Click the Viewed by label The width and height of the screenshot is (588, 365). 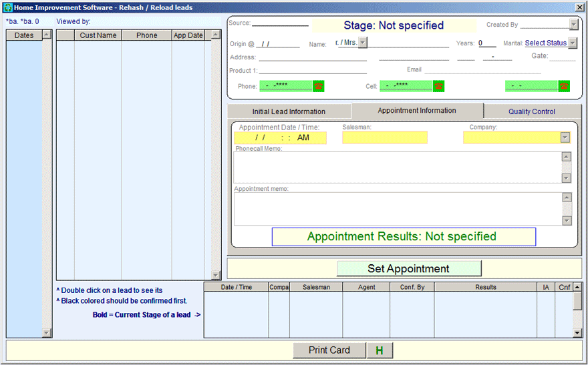[x=73, y=21]
